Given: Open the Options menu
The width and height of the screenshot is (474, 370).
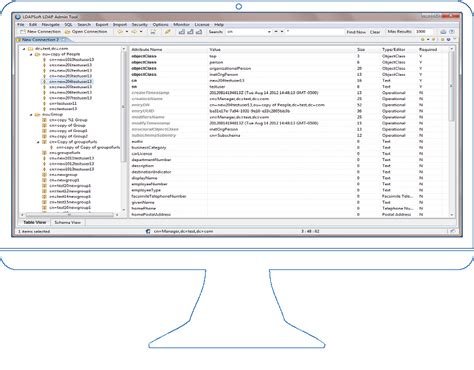Looking at the screenshot, I should click(x=160, y=25).
